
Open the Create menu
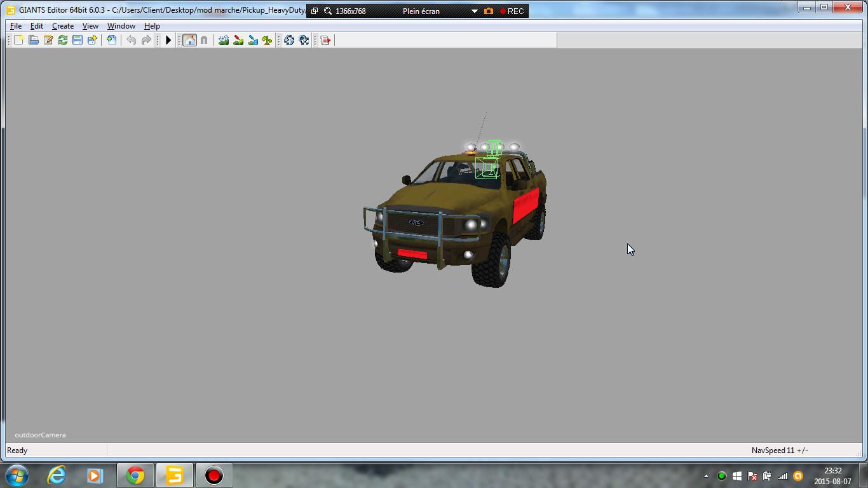[x=62, y=26]
